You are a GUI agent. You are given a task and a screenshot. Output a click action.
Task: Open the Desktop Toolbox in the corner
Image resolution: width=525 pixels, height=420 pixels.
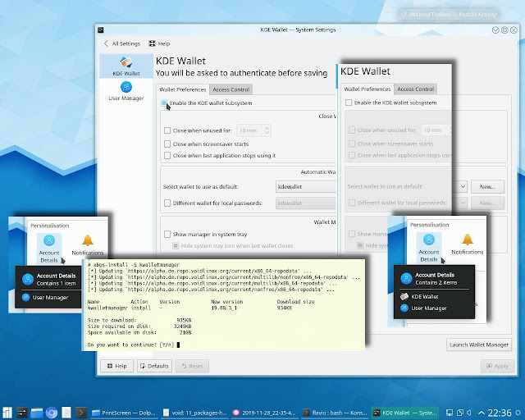pos(449,15)
